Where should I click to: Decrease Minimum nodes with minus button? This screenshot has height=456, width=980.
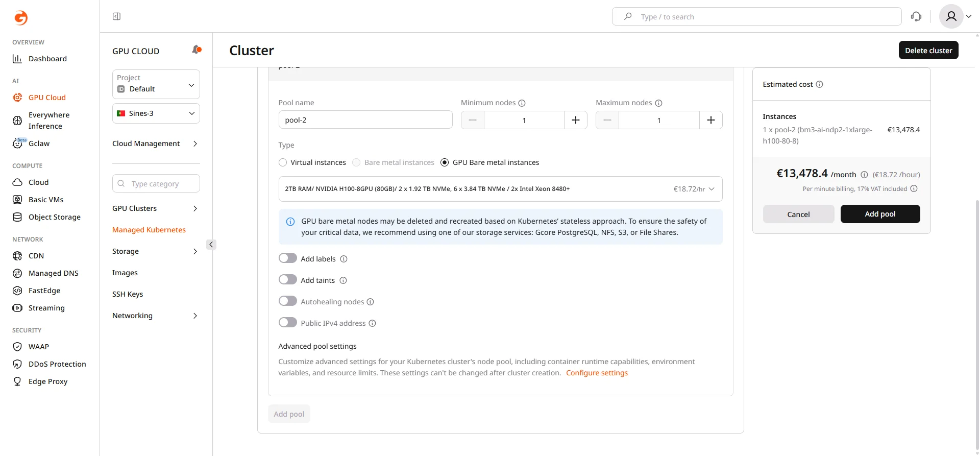(x=473, y=120)
